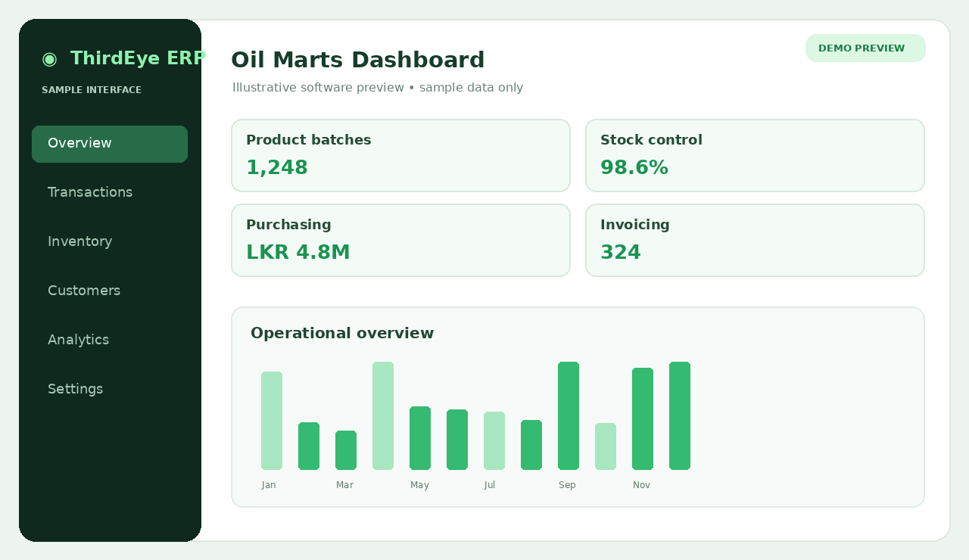The height and width of the screenshot is (560, 969).
Task: Select the Nov bar in the chart
Action: pyautogui.click(x=643, y=418)
